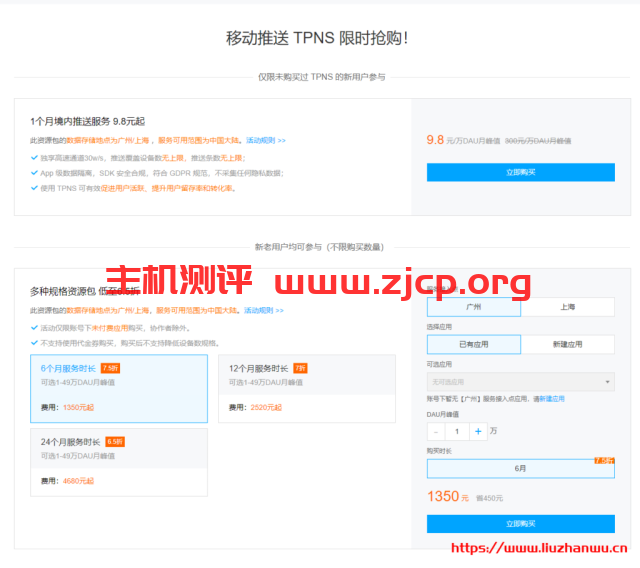Click the 7折 badge on 12个月 card
Image resolution: width=640 pixels, height=568 pixels.
[300, 368]
